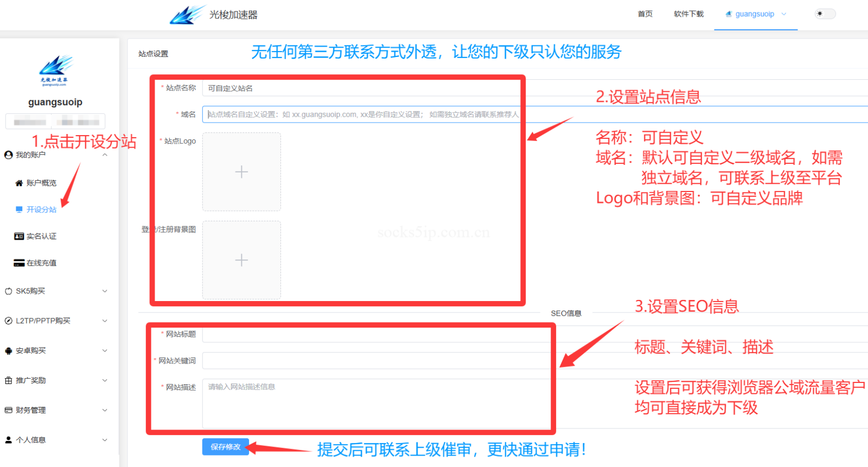
Task: Focus the 站点名称 input field
Action: click(535, 88)
